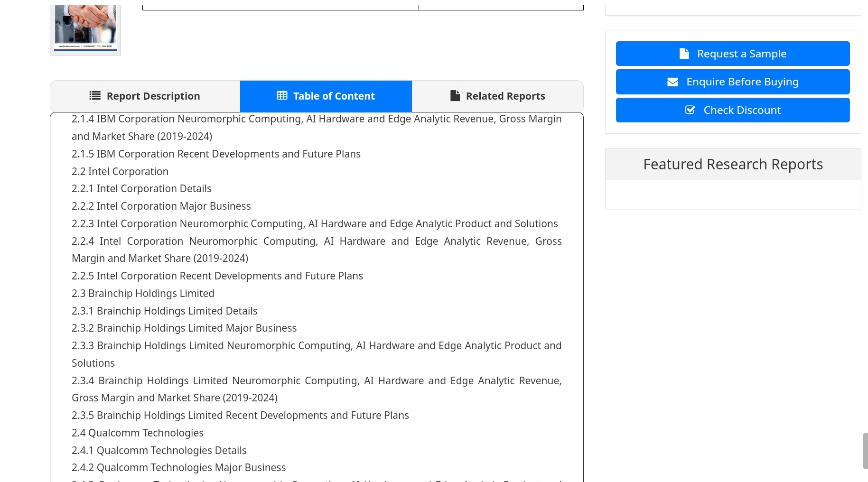The image size is (868, 482).
Task: Click the '2.3 Brainchip Holdings Limited' entry
Action: (143, 293)
